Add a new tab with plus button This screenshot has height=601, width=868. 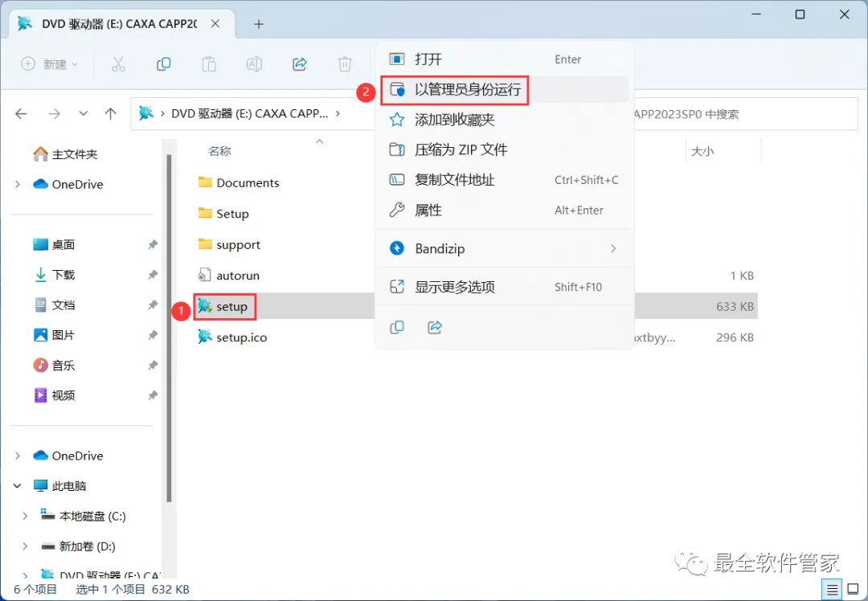(259, 24)
